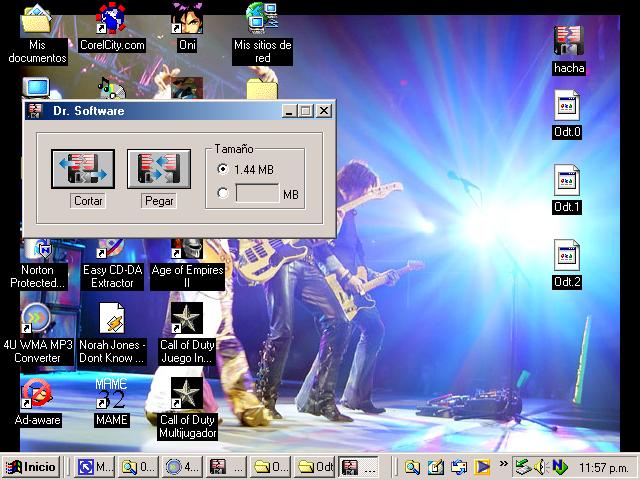Launch the MAME desktop shortcut
The height and width of the screenshot is (480, 640).
(111, 394)
